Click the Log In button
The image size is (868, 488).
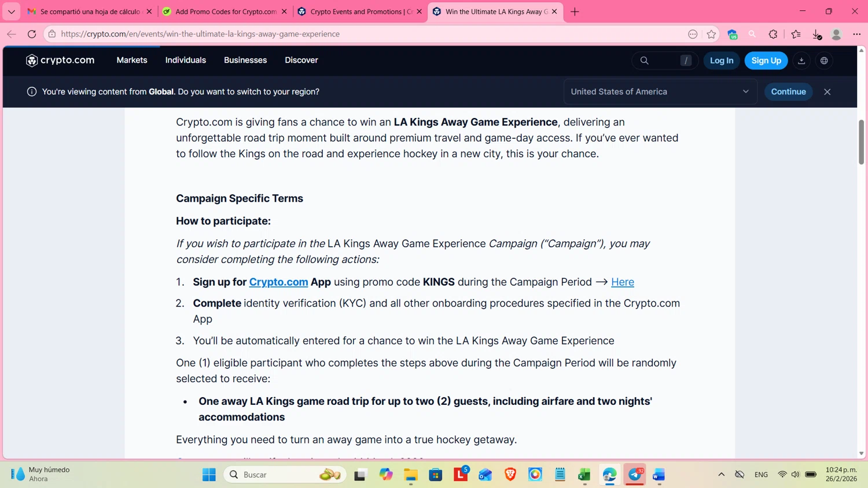(722, 60)
